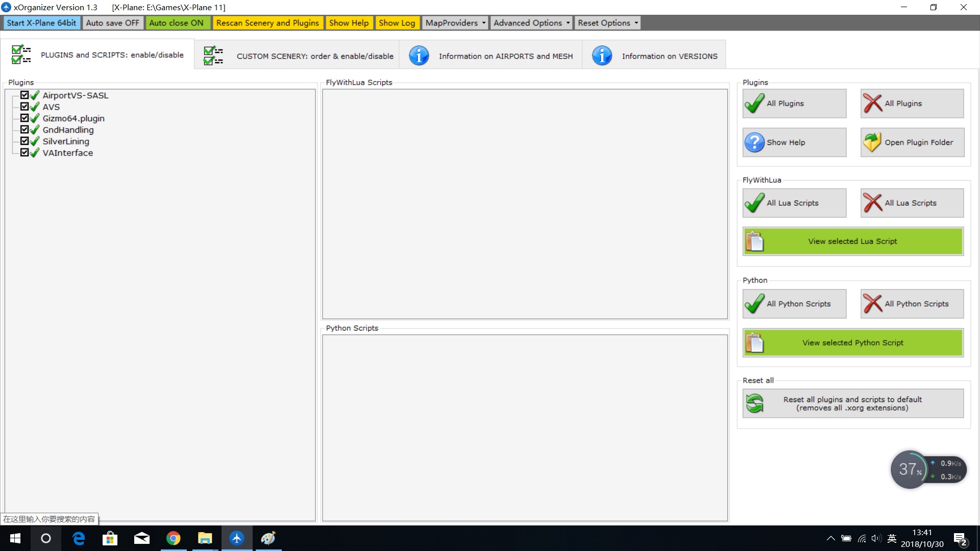
Task: Click the checklist icon on PLUGINS and SCRIPTS tab
Action: point(21,55)
